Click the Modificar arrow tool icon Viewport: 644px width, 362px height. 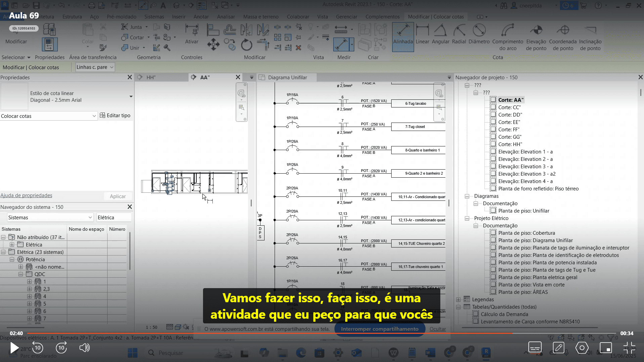pyautogui.click(x=16, y=34)
